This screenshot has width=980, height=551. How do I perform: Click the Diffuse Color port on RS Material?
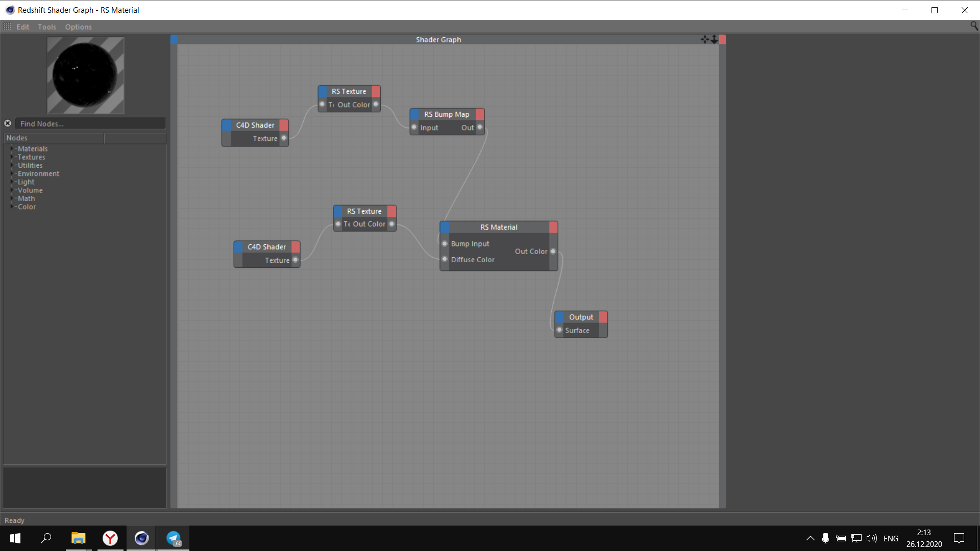pyautogui.click(x=445, y=259)
